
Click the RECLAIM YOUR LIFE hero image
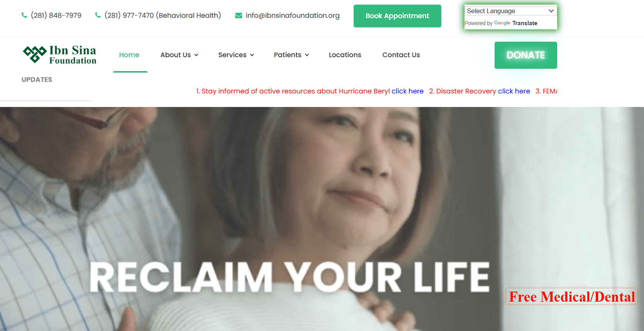tap(322, 219)
